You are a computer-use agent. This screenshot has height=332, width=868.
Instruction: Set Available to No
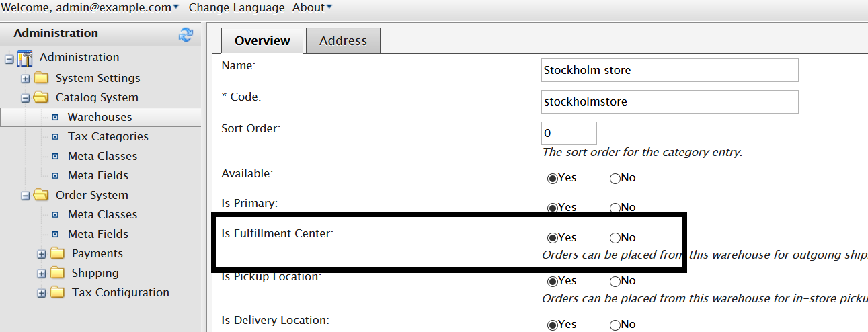615,179
